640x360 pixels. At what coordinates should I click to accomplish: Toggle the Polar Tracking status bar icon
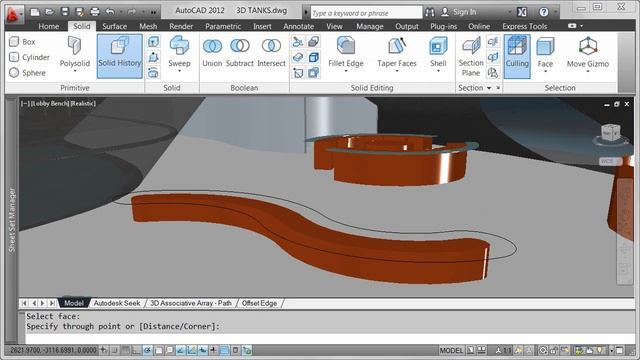[148, 350]
